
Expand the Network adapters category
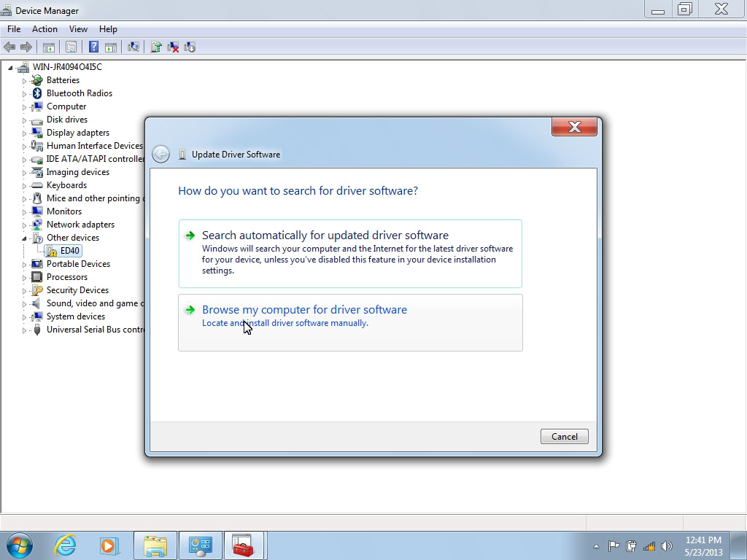24,225
